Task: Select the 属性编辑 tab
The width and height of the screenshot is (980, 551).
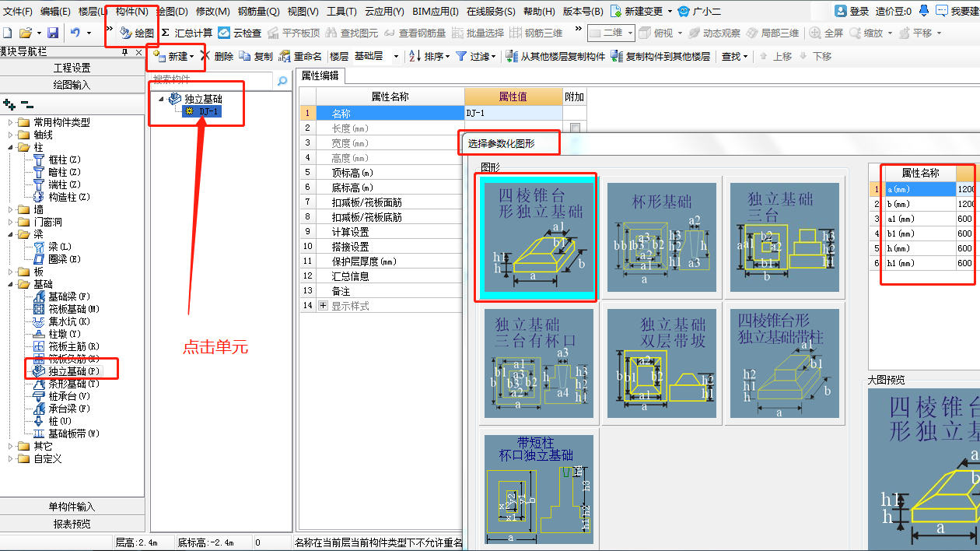Action: (320, 75)
